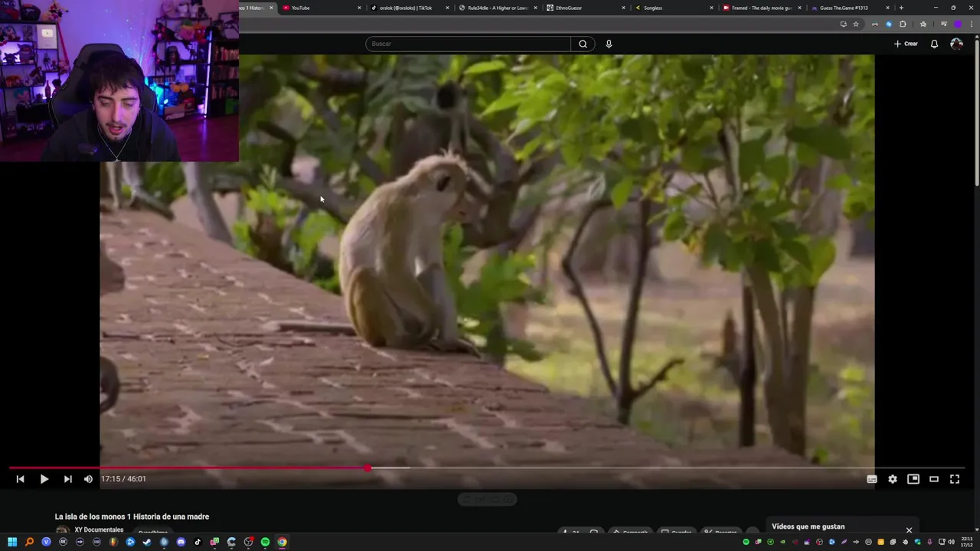Switch to miniplayer mode
Image resolution: width=980 pixels, height=551 pixels.
coord(913,479)
